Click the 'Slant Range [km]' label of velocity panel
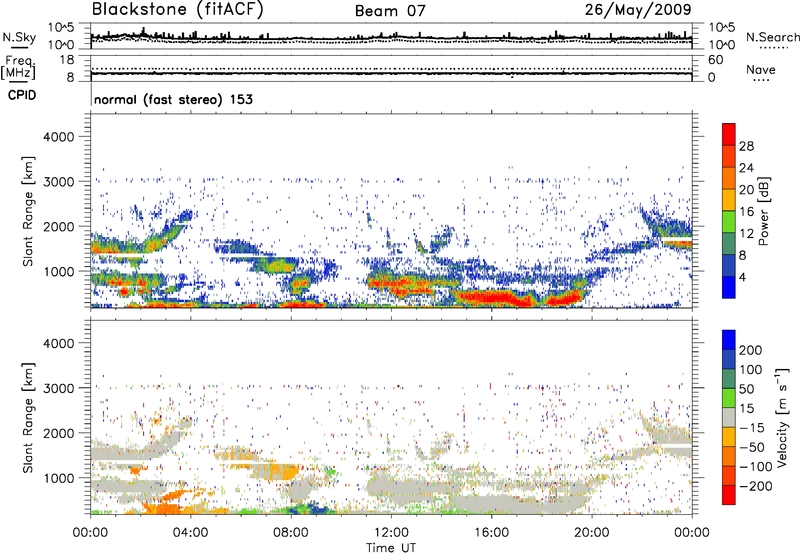 click(x=28, y=418)
